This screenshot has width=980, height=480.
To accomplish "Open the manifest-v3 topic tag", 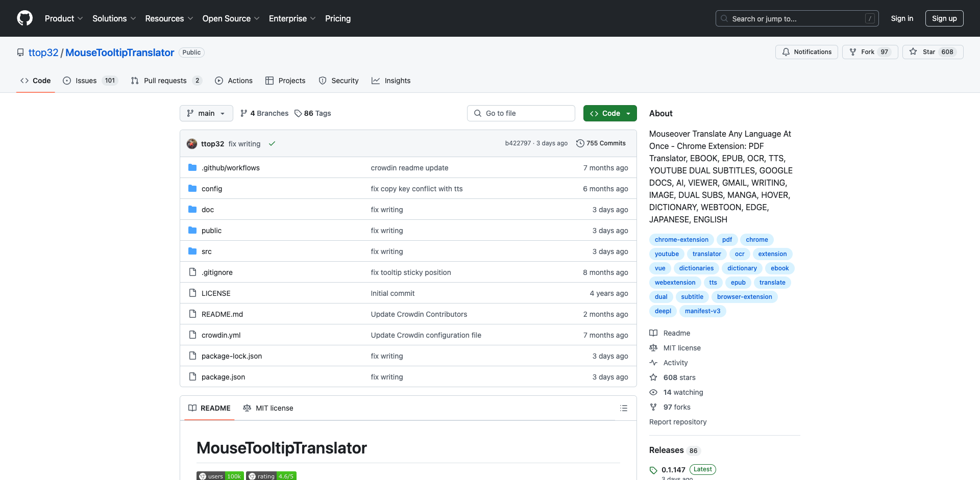I will point(702,311).
